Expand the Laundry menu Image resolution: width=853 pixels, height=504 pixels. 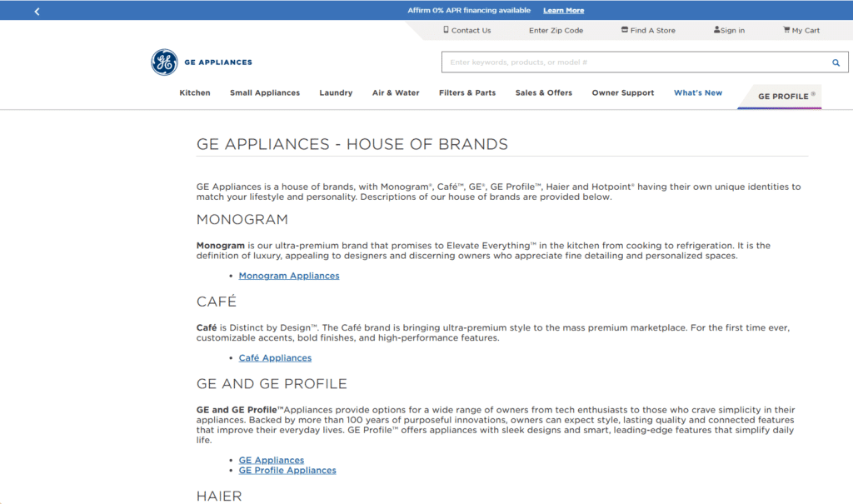tap(336, 93)
